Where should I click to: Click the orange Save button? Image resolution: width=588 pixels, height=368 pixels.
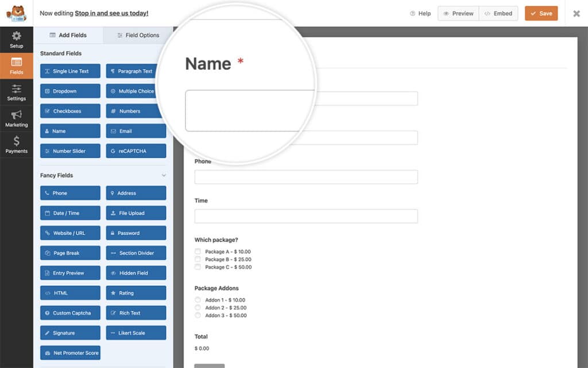[540, 13]
